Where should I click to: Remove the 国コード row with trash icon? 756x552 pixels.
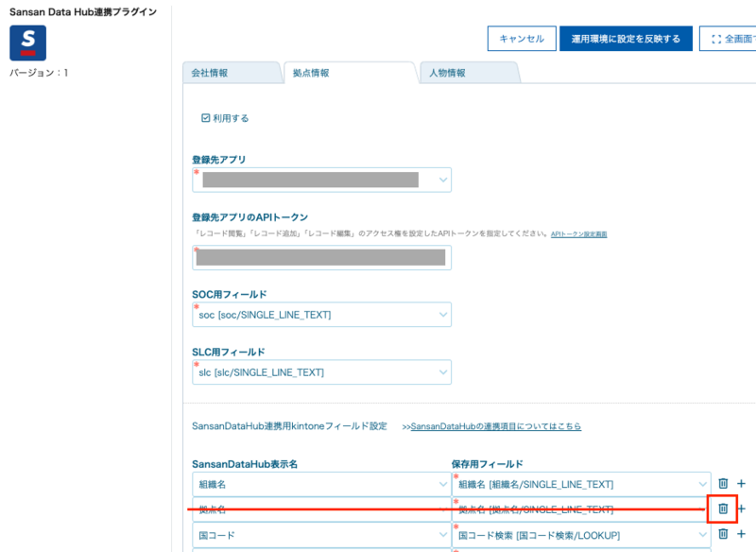[x=723, y=534]
